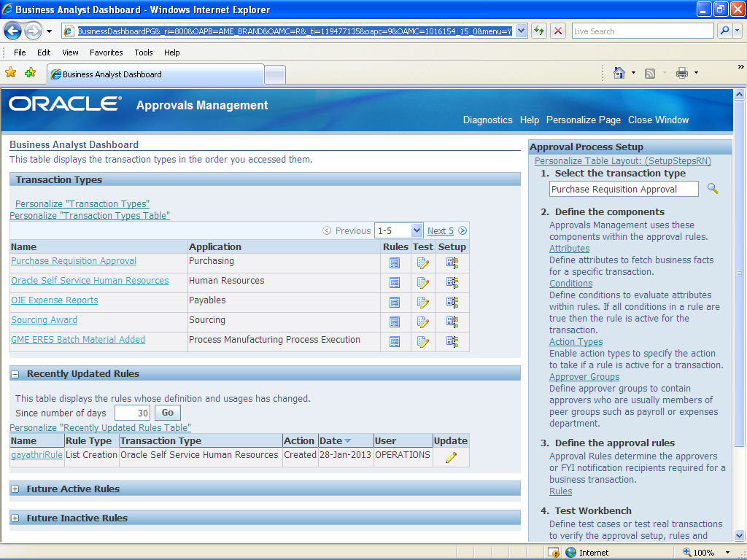
Task: Open Setup icon for Oracle Self Service Human Resources
Action: [452, 282]
